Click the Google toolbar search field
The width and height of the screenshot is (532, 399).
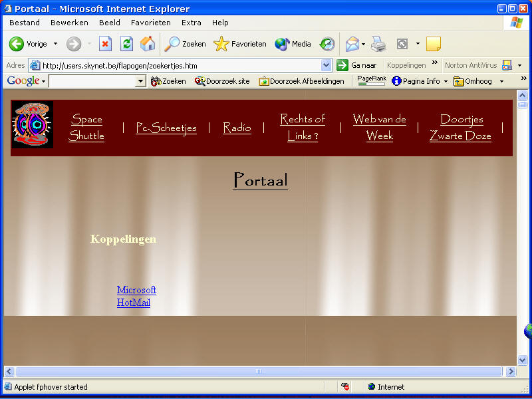coord(92,81)
